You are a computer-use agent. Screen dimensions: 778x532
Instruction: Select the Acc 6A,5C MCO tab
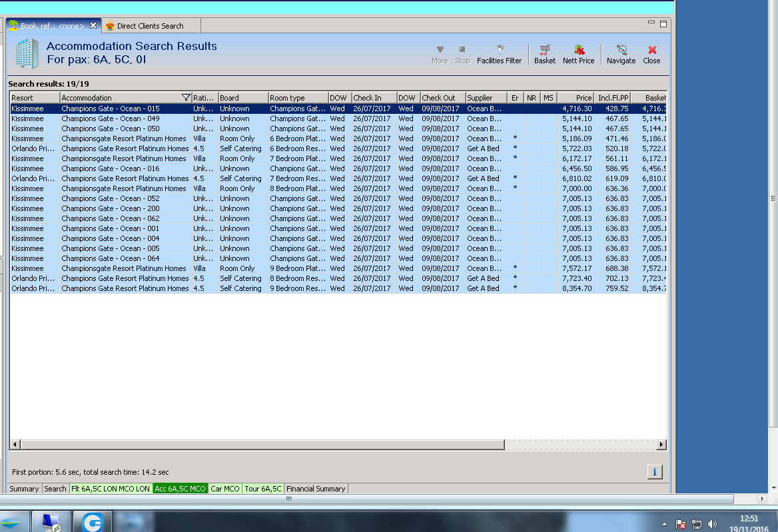tap(180, 488)
